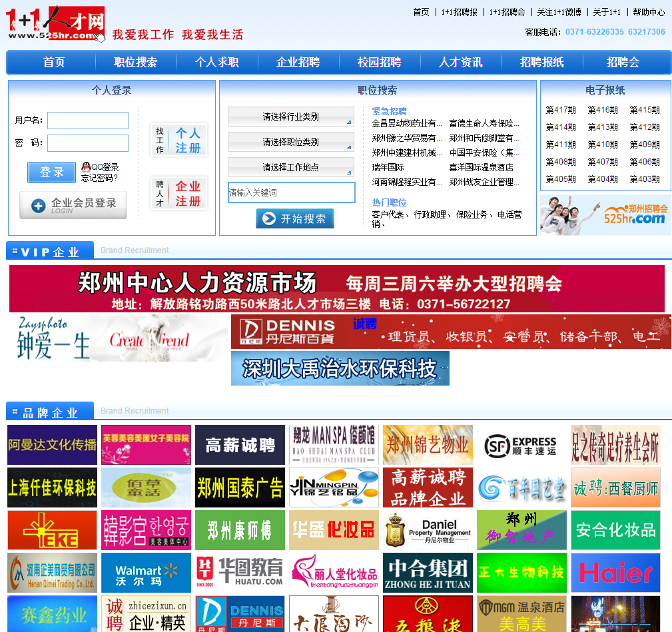Open the Walmart 沃尔玛 brand logo
Viewport: 672px width, 632px height.
coord(146,573)
